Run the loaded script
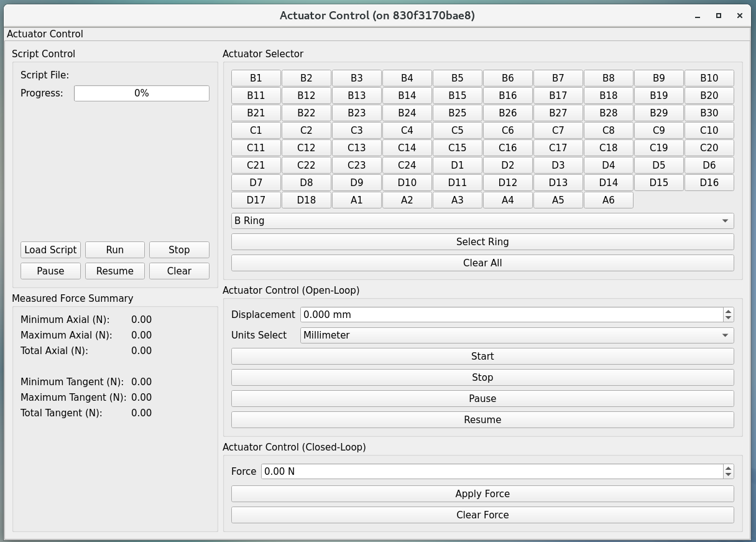The image size is (756, 542). pyautogui.click(x=114, y=250)
